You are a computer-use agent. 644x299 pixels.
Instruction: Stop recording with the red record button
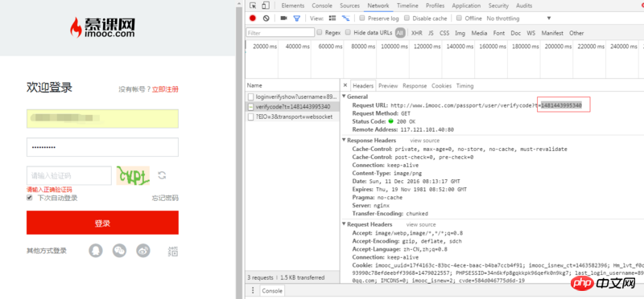(253, 18)
